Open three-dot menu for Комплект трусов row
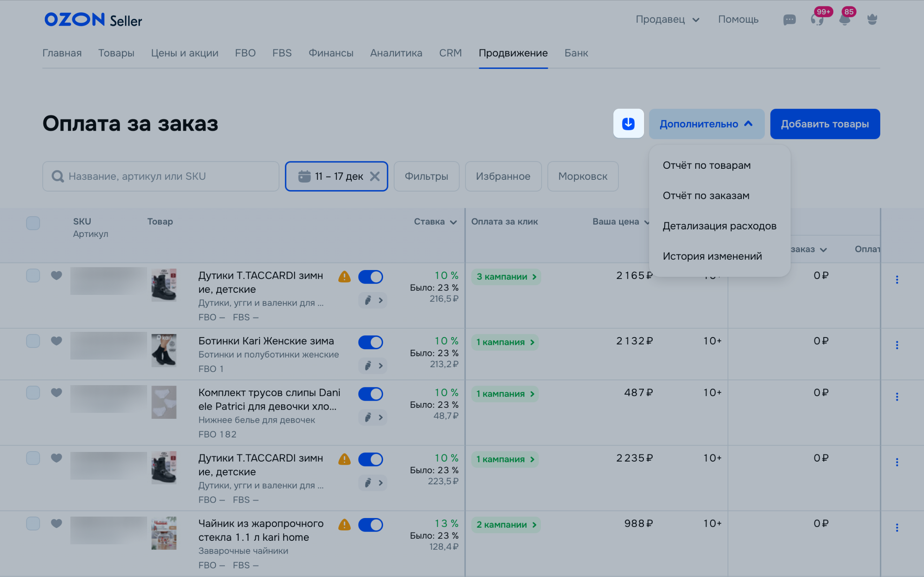Image resolution: width=924 pixels, height=577 pixels. pyautogui.click(x=897, y=397)
